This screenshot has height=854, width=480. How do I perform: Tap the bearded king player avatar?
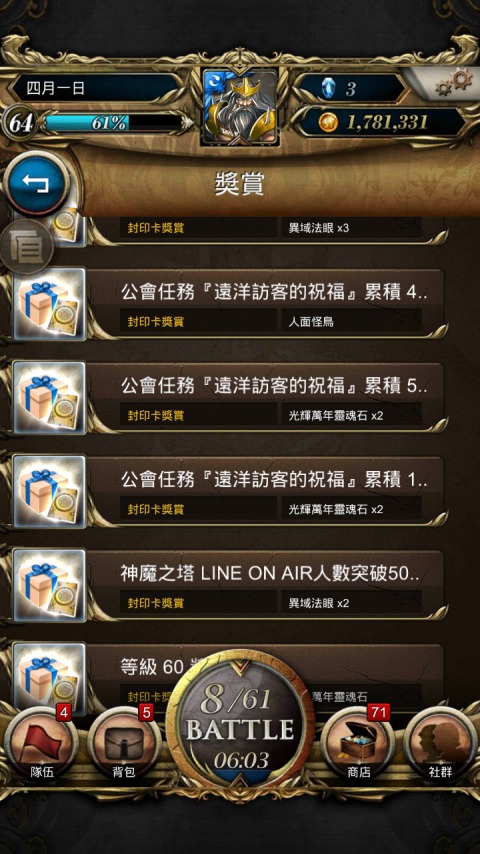pyautogui.click(x=240, y=106)
